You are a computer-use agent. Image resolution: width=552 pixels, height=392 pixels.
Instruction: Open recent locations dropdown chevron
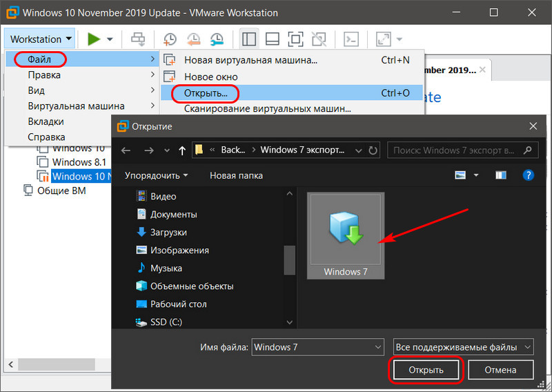[167, 150]
